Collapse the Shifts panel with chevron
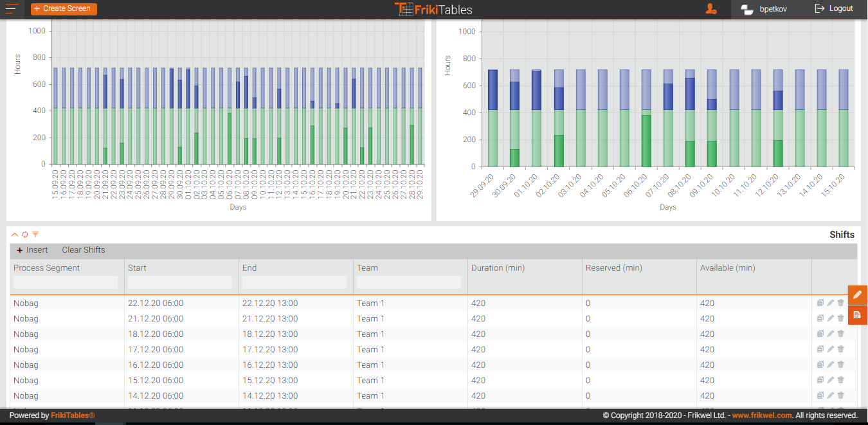The height and width of the screenshot is (425, 868). click(15, 235)
